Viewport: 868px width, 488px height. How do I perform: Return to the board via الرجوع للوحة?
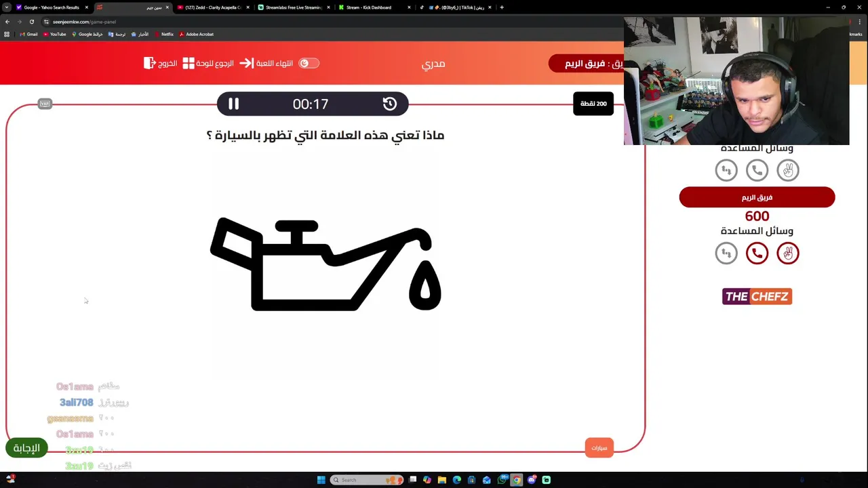click(208, 63)
